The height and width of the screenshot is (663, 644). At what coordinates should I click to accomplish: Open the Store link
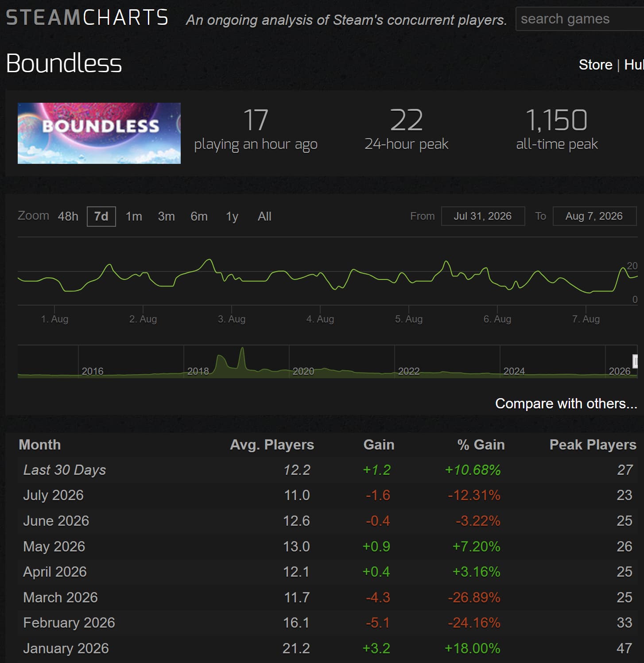[x=595, y=65]
